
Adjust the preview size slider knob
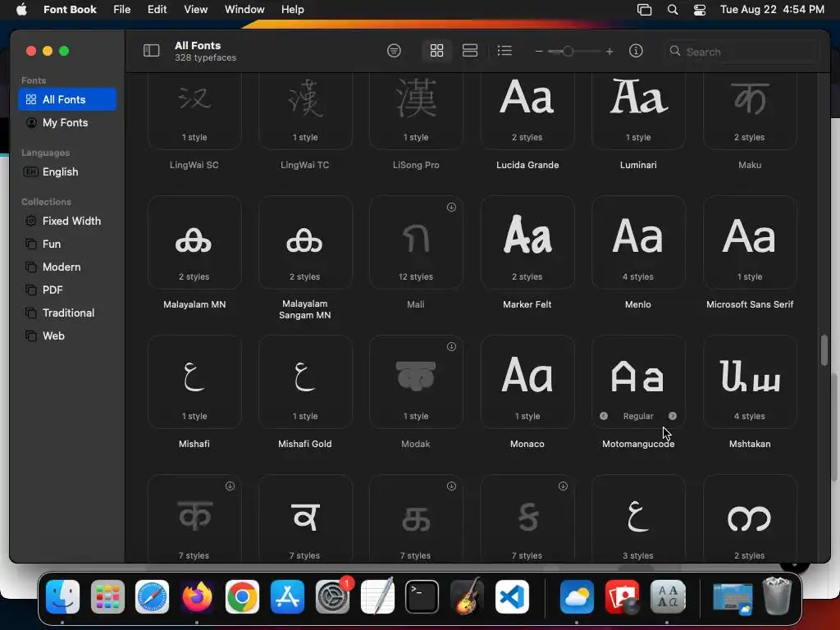(568, 52)
